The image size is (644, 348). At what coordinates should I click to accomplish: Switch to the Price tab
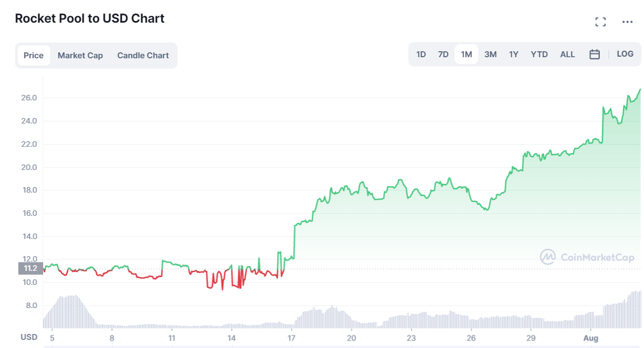33,56
